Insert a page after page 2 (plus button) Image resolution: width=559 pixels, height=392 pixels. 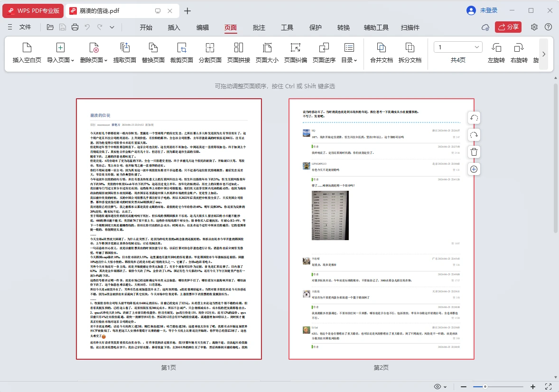(x=474, y=169)
